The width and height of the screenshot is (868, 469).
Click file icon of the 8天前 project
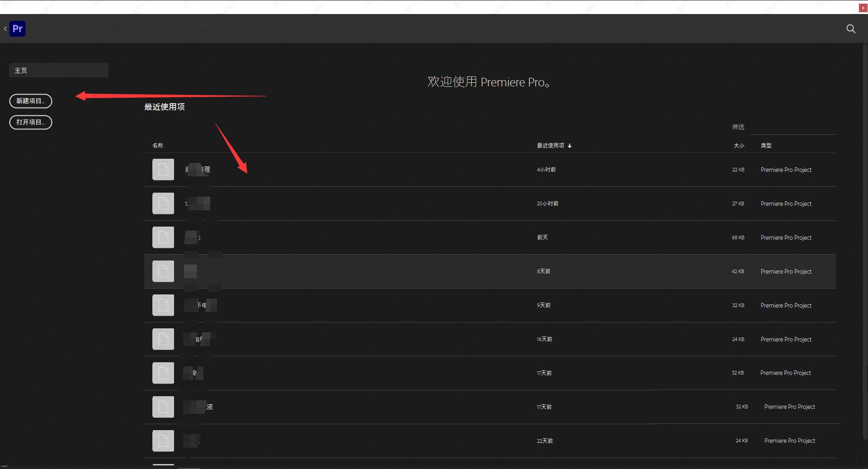[163, 271]
